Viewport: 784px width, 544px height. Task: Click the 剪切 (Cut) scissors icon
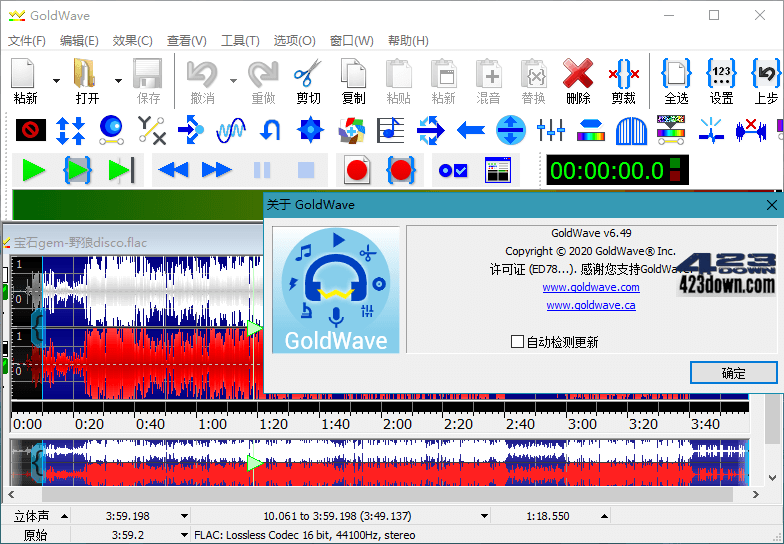[x=308, y=74]
